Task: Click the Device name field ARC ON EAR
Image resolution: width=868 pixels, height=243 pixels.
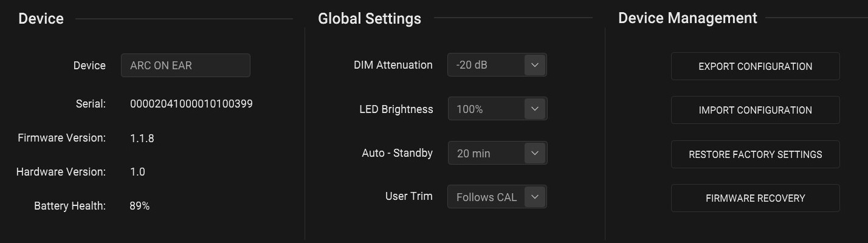Action: (185, 66)
